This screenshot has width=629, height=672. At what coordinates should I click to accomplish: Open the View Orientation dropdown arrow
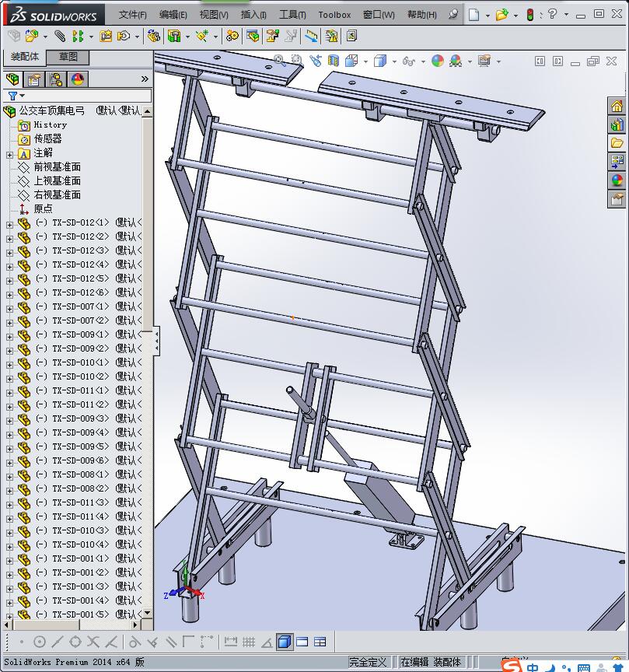point(365,61)
